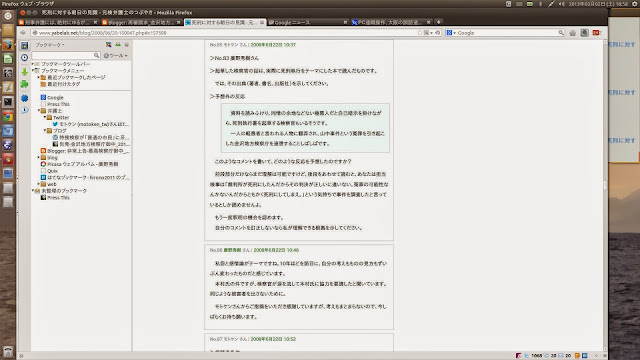Collapse the ブログ bookmark folder
The image size is (640, 360).
point(45,131)
